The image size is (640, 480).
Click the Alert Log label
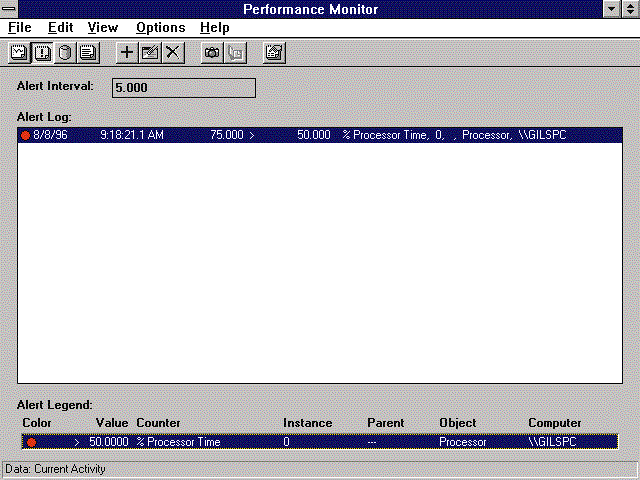click(44, 117)
